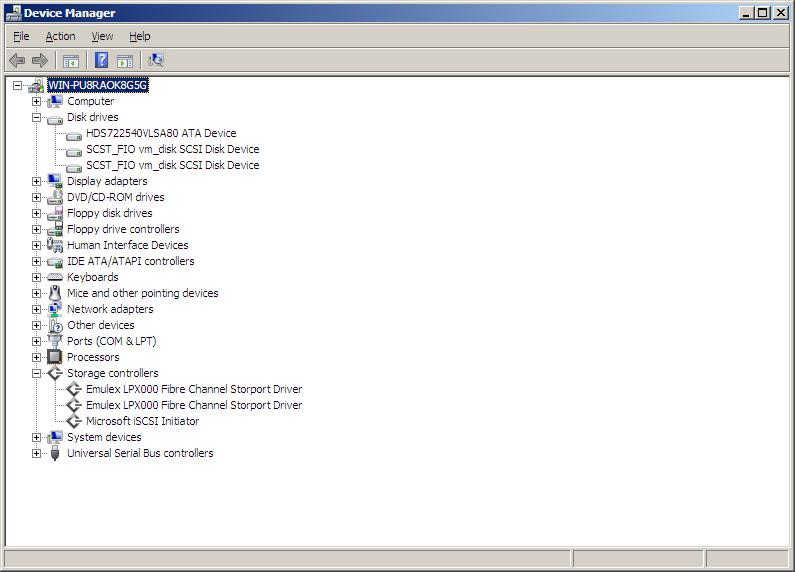Click the Processors category icon

click(x=55, y=357)
